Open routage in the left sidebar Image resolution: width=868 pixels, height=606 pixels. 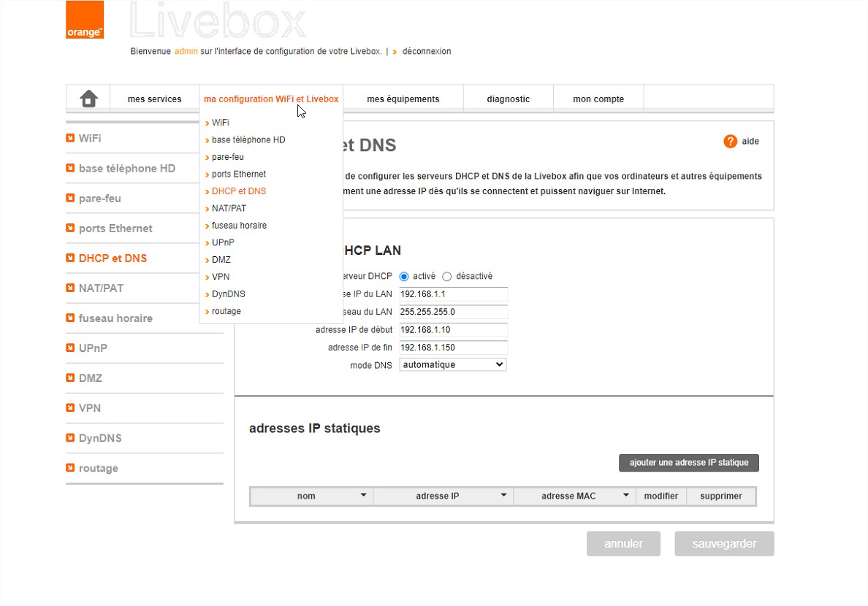pyautogui.click(x=98, y=468)
